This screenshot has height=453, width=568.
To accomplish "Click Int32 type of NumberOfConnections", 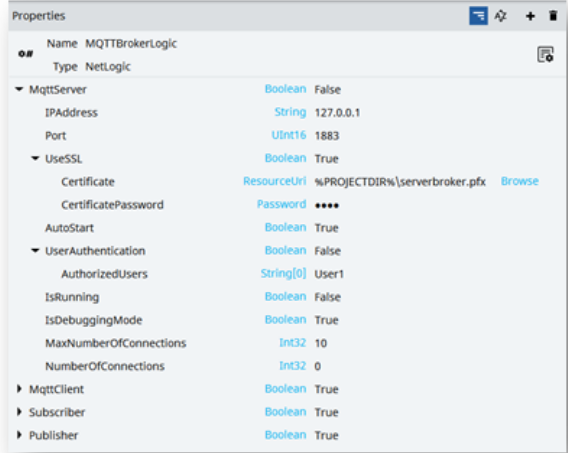I will click(x=292, y=366).
